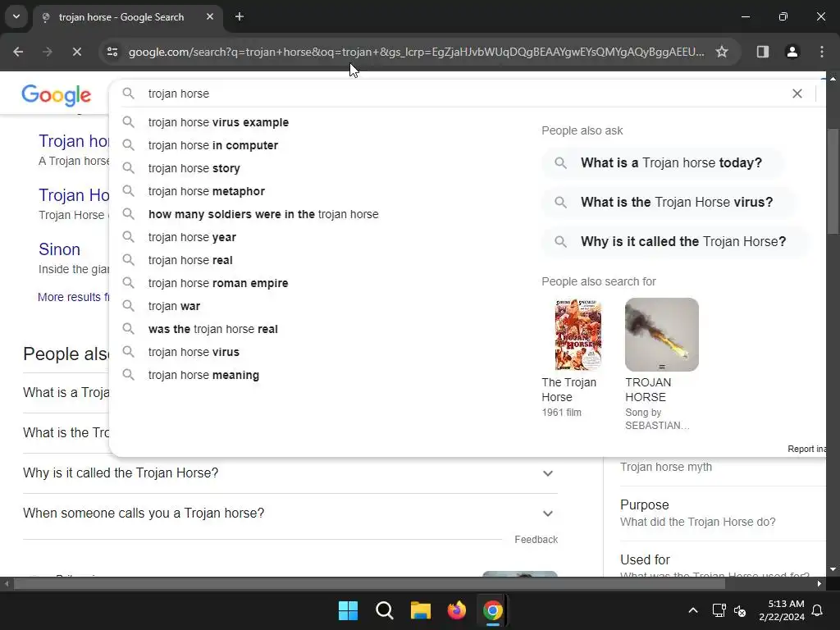Click Trojan horse myth text

tap(666, 467)
